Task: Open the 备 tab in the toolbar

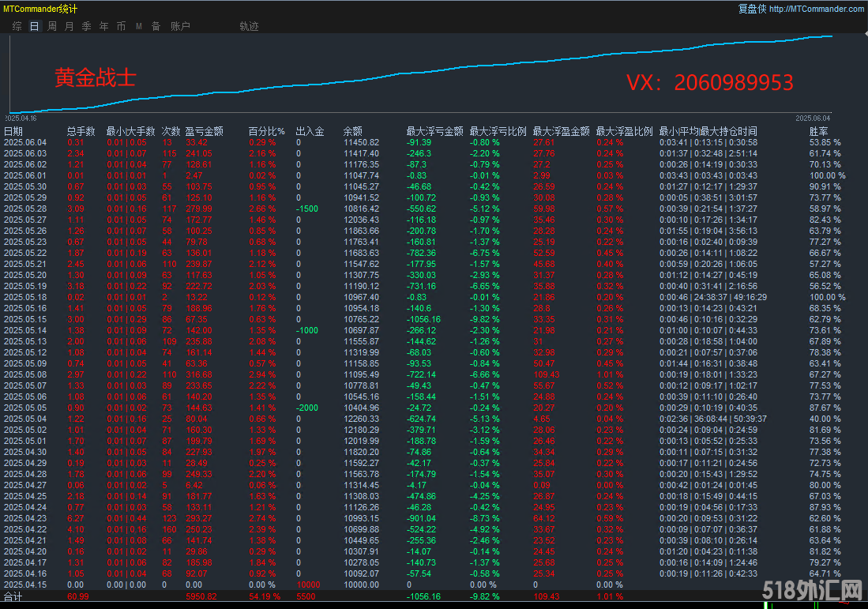Action: [156, 26]
